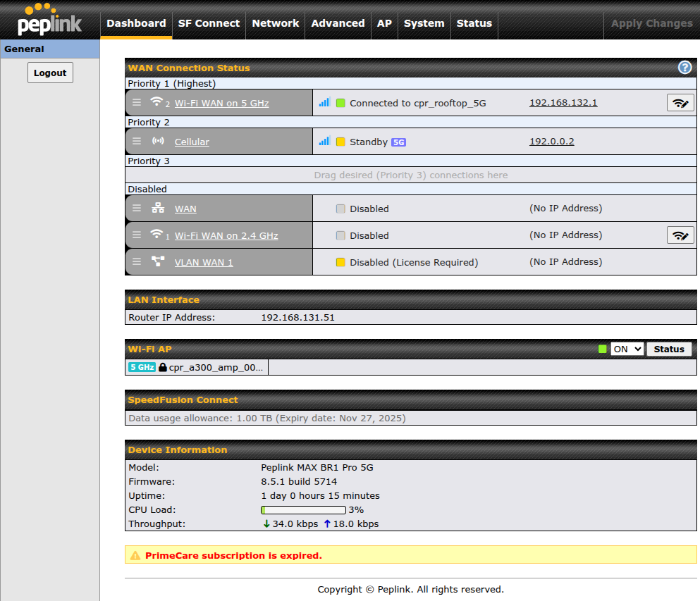Click the yellow Standby indicator for Cellular
Viewport: 700px width, 601px height.
[x=340, y=142]
